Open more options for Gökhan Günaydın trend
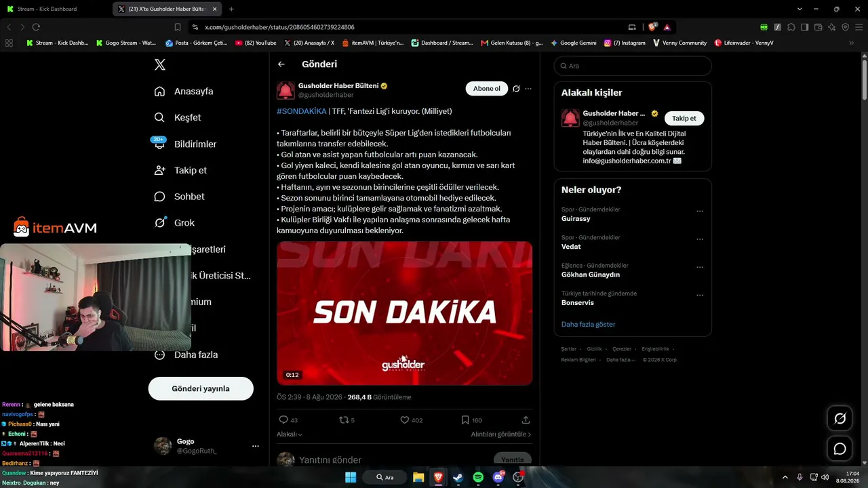The width and height of the screenshot is (868, 488). tap(700, 268)
